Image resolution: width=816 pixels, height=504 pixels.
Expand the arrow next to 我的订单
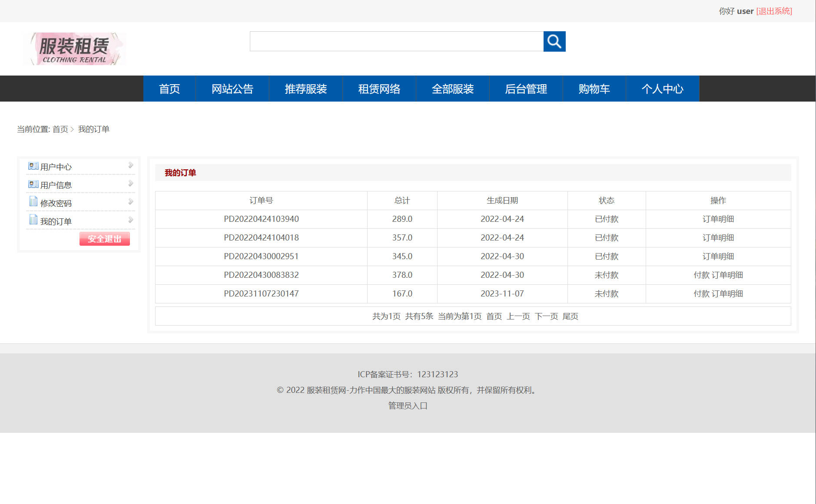click(x=130, y=220)
